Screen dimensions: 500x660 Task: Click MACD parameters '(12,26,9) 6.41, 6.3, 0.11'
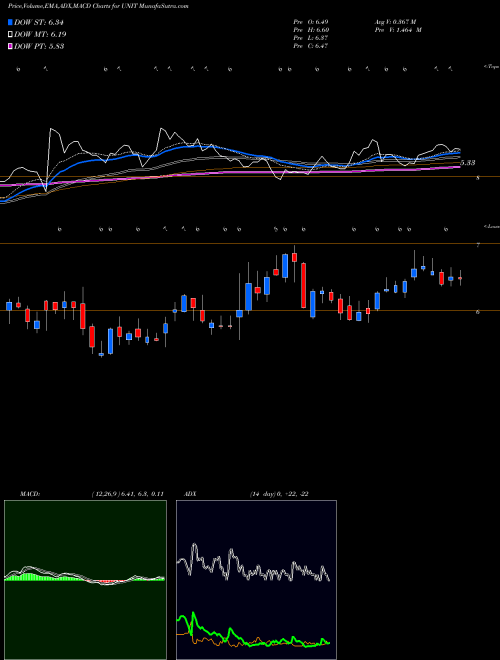point(127,494)
